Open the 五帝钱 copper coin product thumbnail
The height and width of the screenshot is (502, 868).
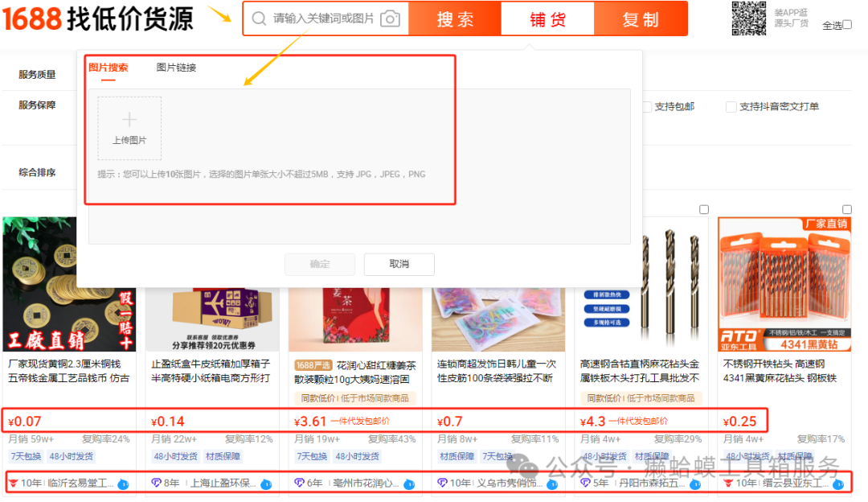69,284
